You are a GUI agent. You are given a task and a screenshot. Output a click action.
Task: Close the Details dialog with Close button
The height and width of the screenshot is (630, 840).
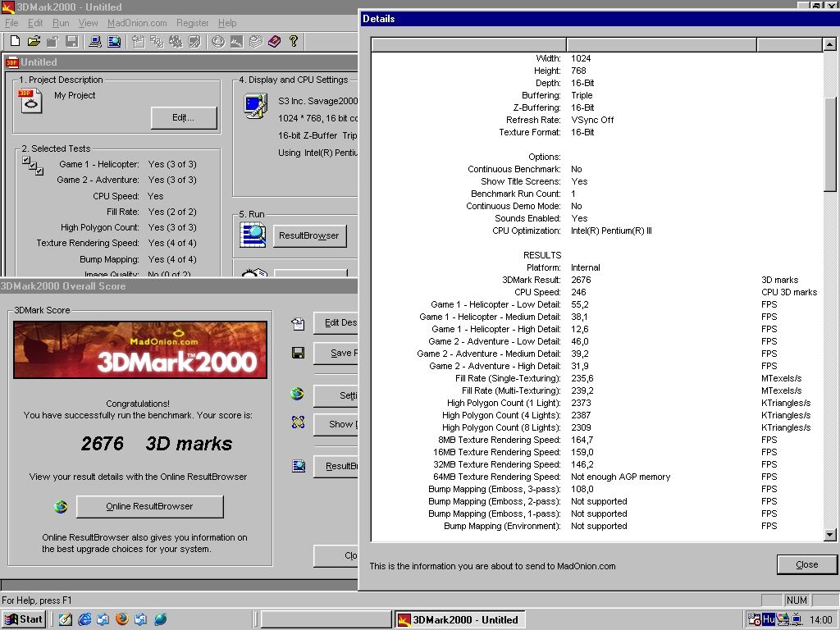806,564
